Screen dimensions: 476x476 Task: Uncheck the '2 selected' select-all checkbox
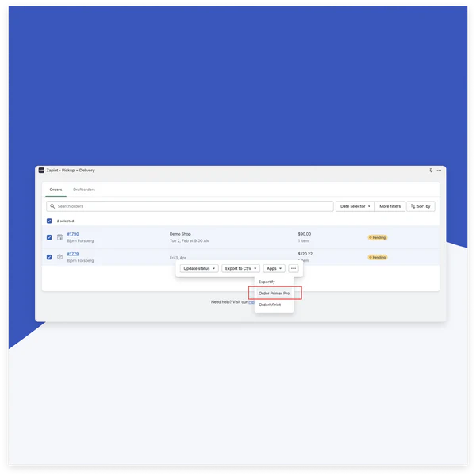coord(49,221)
